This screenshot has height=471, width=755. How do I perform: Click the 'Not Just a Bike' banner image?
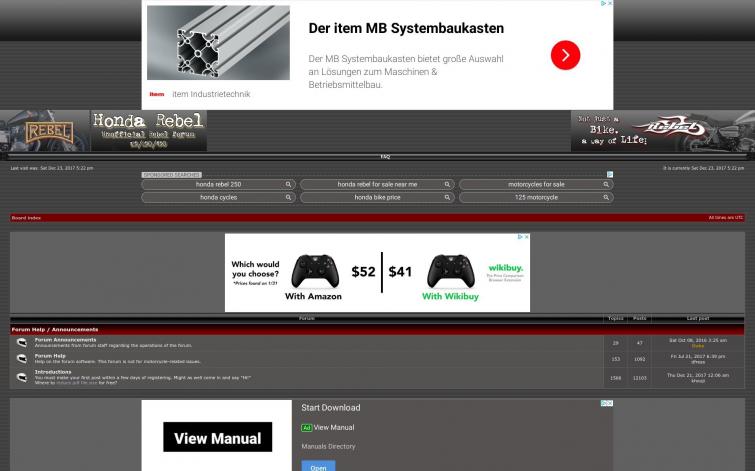click(663, 131)
